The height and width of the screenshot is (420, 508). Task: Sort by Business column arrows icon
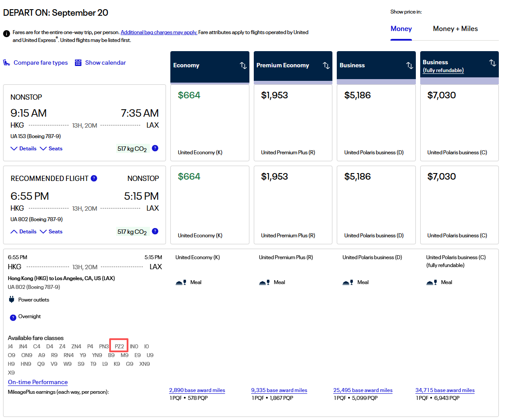point(410,66)
